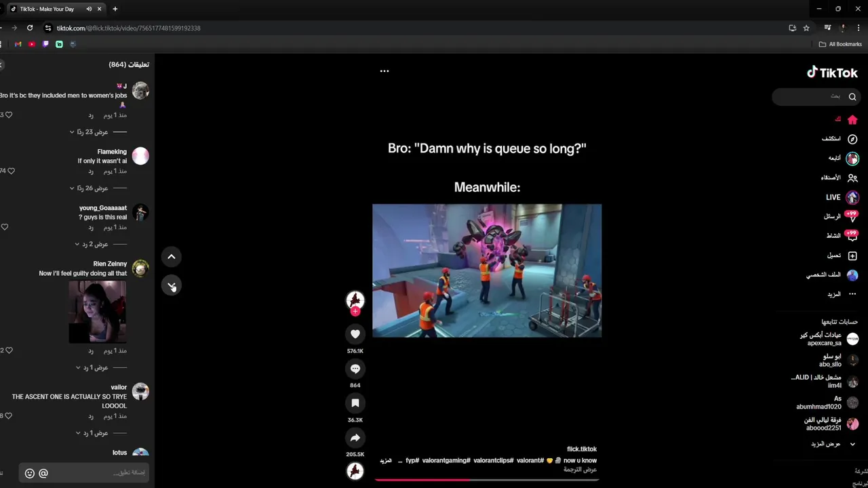This screenshot has height=488, width=868.
Task: Like vailor's comment
Action: coord(9,415)
